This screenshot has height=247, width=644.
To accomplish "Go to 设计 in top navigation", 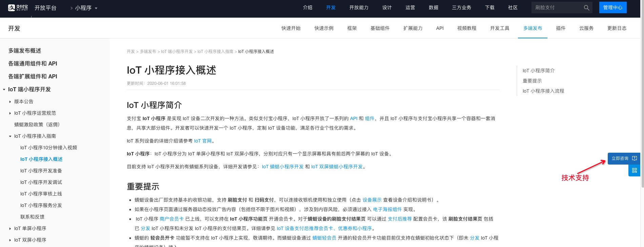I will pyautogui.click(x=387, y=7).
